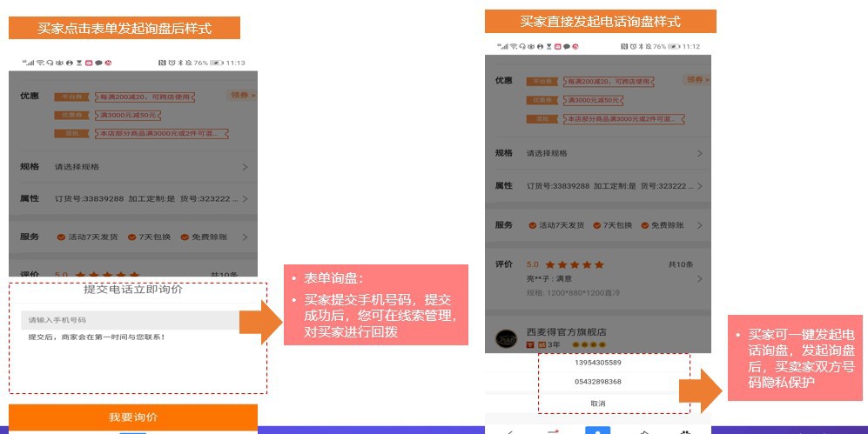Expand 属性 row chevron in form-inquiry phone
868x434 pixels.
[245, 198]
